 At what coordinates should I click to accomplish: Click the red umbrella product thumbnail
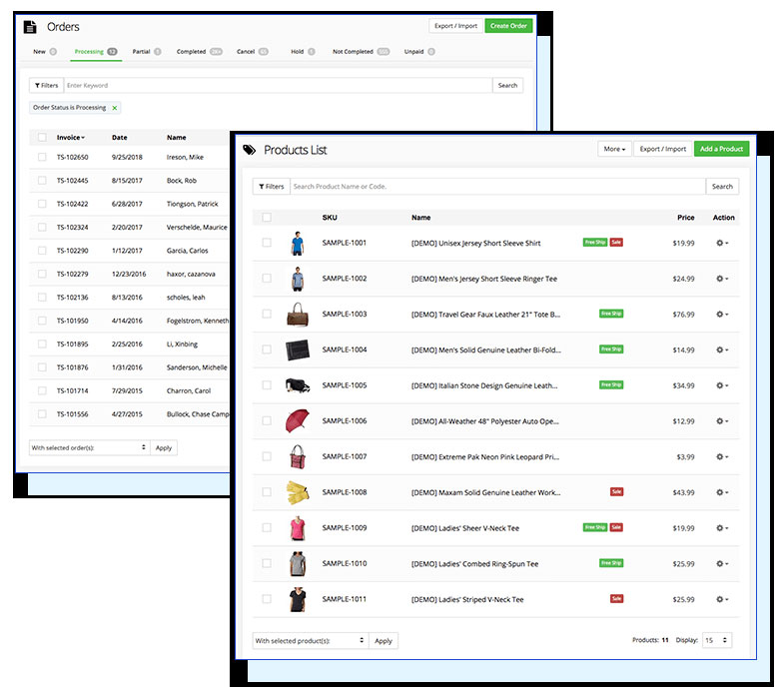tap(296, 420)
